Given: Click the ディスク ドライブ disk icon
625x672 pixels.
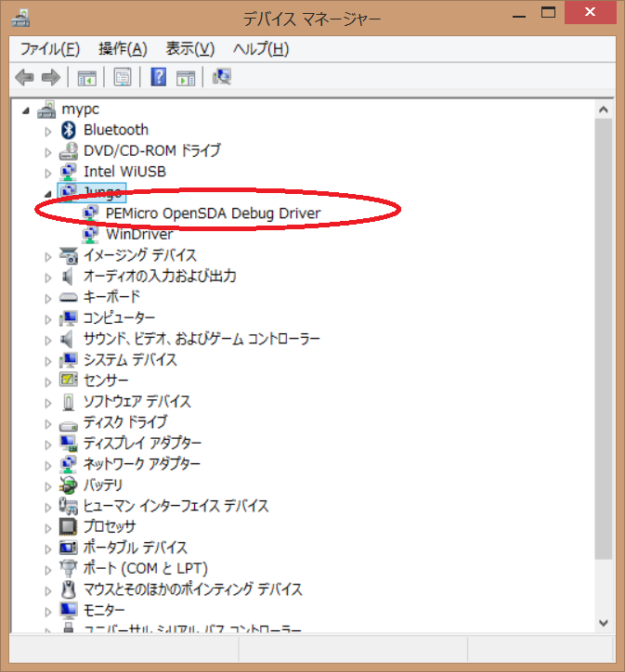Looking at the screenshot, I should (69, 426).
